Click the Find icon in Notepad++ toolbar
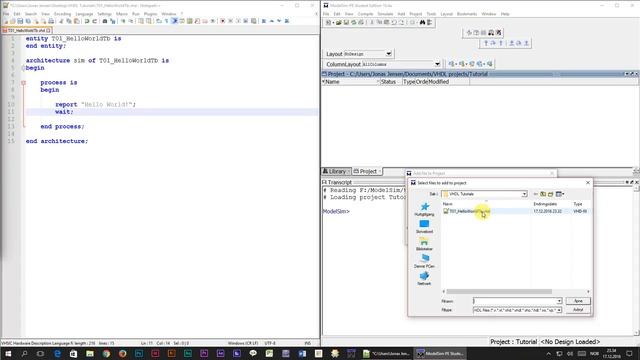The image size is (640, 360). (x=104, y=21)
